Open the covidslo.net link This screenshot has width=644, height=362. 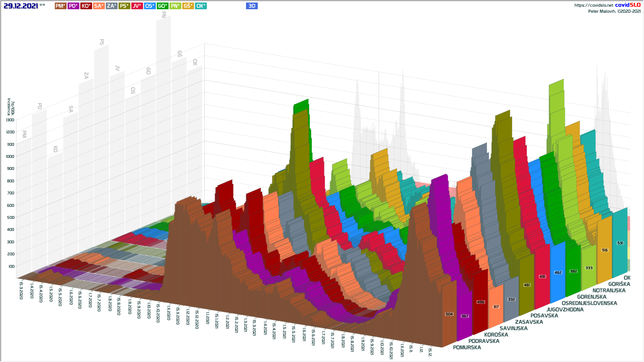coord(593,5)
